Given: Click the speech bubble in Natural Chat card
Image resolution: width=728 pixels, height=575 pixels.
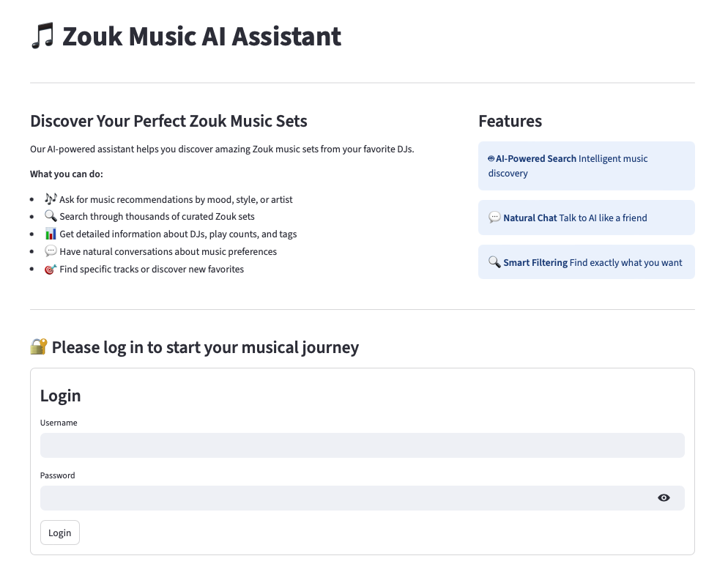Looking at the screenshot, I should [494, 218].
